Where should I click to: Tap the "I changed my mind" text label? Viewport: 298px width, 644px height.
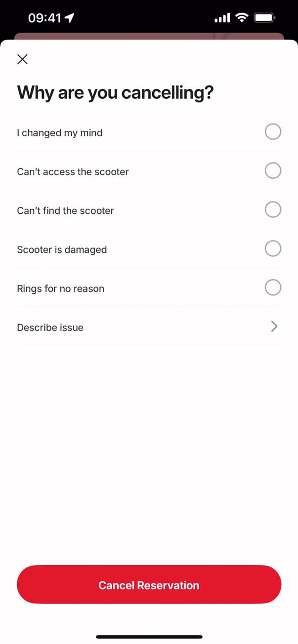point(60,133)
